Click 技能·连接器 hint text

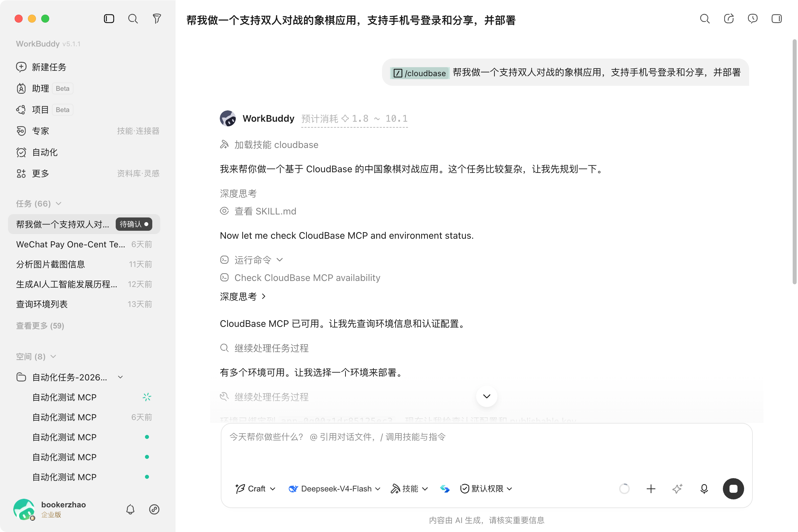click(138, 131)
